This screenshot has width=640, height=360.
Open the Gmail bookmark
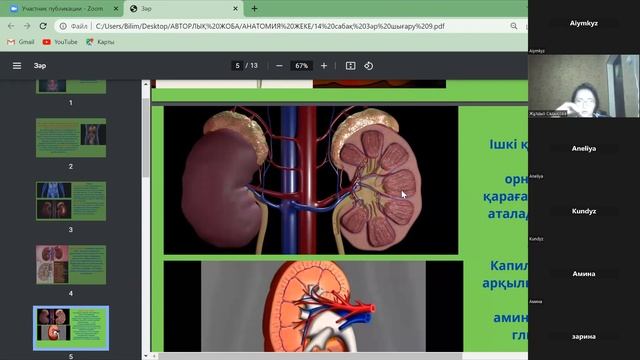pyautogui.click(x=21, y=42)
